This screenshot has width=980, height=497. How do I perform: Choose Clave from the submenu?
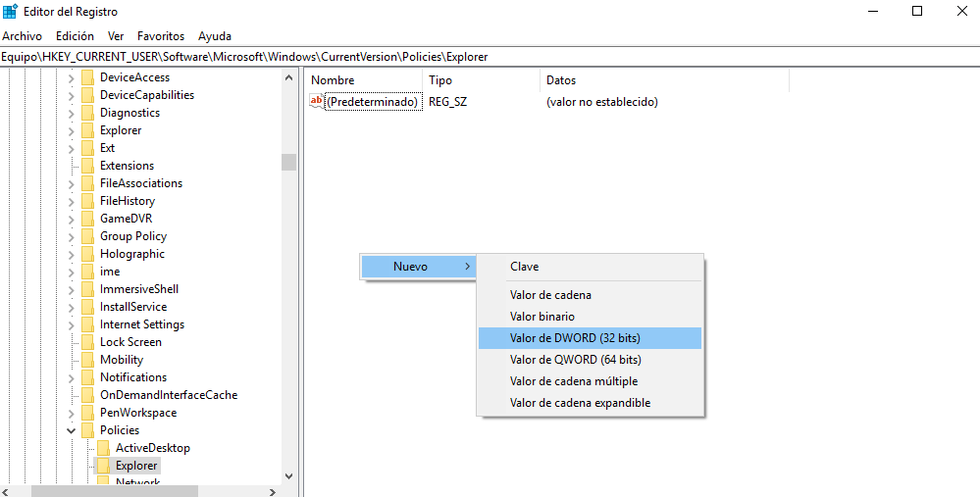pos(590,267)
